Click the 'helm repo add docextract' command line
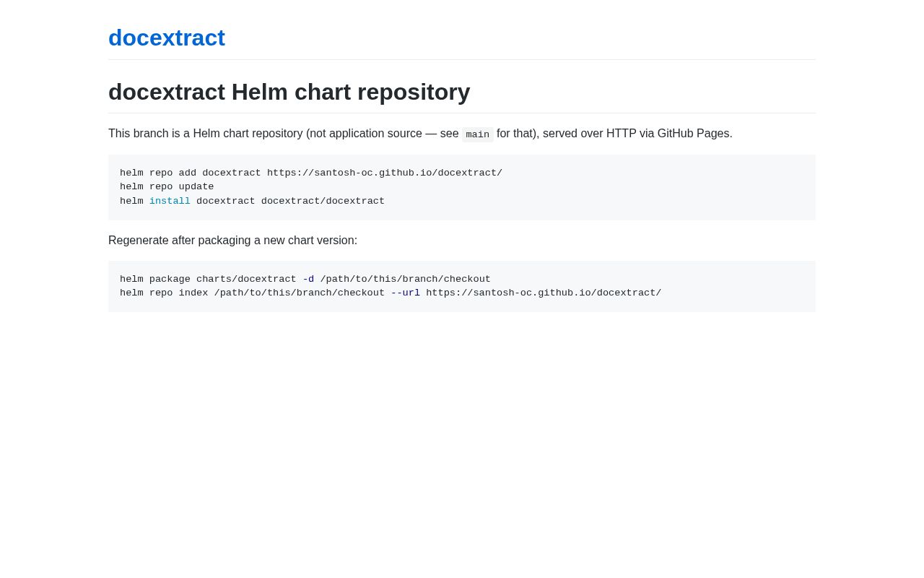Viewport: 924px width, 578px height. click(x=311, y=173)
